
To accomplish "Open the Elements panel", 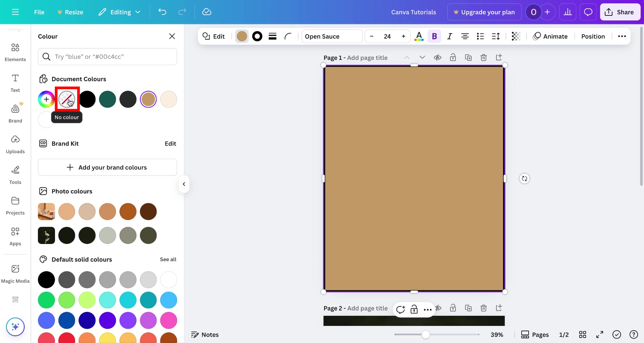I will pyautogui.click(x=15, y=52).
